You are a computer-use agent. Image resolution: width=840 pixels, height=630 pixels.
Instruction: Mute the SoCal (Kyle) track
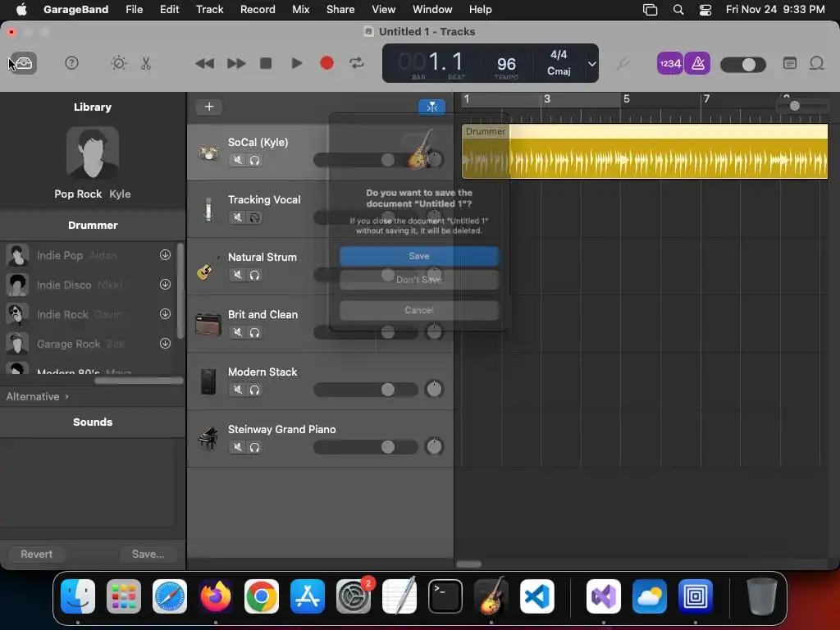pos(237,160)
